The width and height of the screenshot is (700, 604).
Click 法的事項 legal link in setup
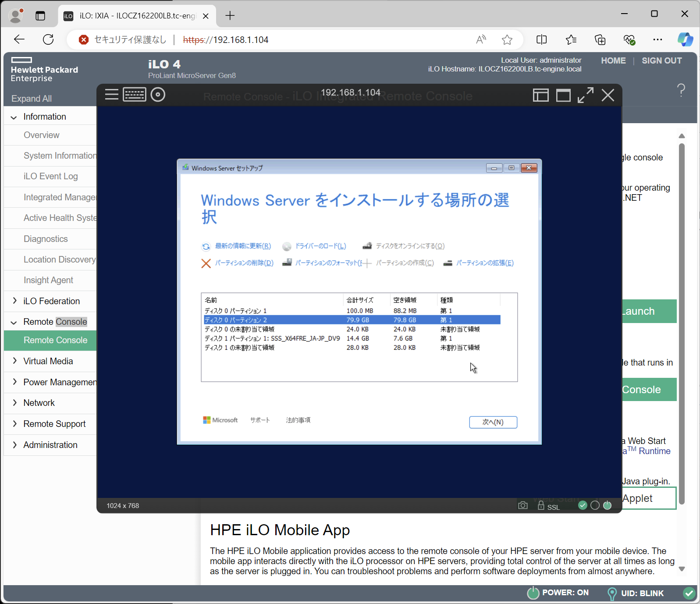pos(298,420)
